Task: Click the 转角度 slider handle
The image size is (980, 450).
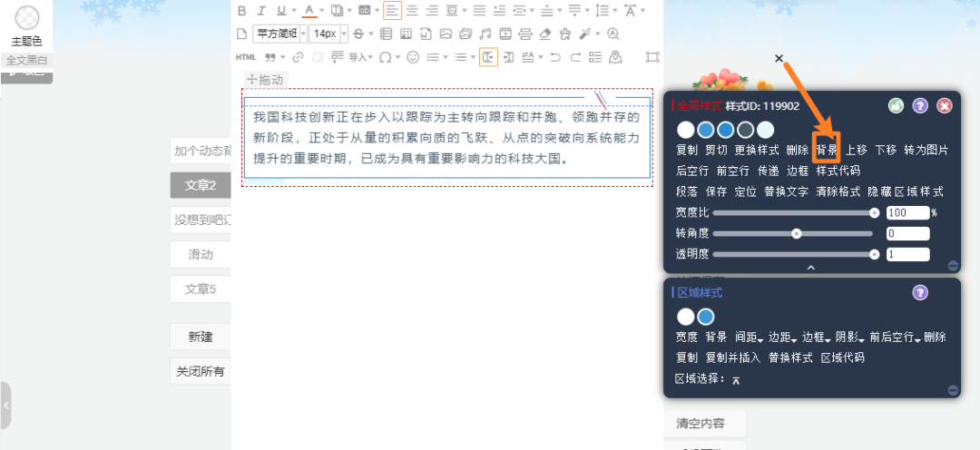Action: [797, 234]
